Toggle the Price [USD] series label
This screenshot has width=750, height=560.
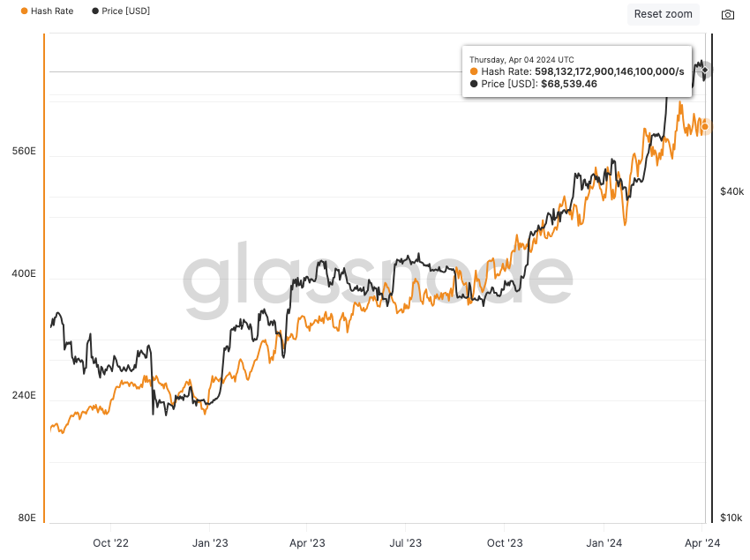(x=126, y=11)
